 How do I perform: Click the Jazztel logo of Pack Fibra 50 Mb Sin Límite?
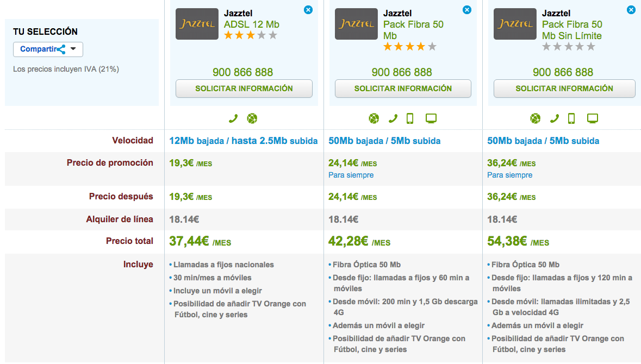tap(515, 24)
